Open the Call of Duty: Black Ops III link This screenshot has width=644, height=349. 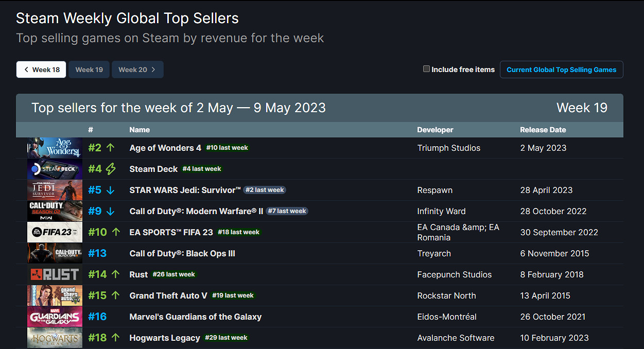(182, 253)
